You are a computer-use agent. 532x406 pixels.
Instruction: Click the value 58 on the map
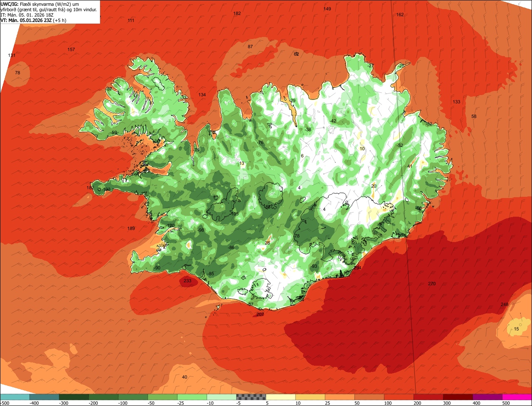474,116
